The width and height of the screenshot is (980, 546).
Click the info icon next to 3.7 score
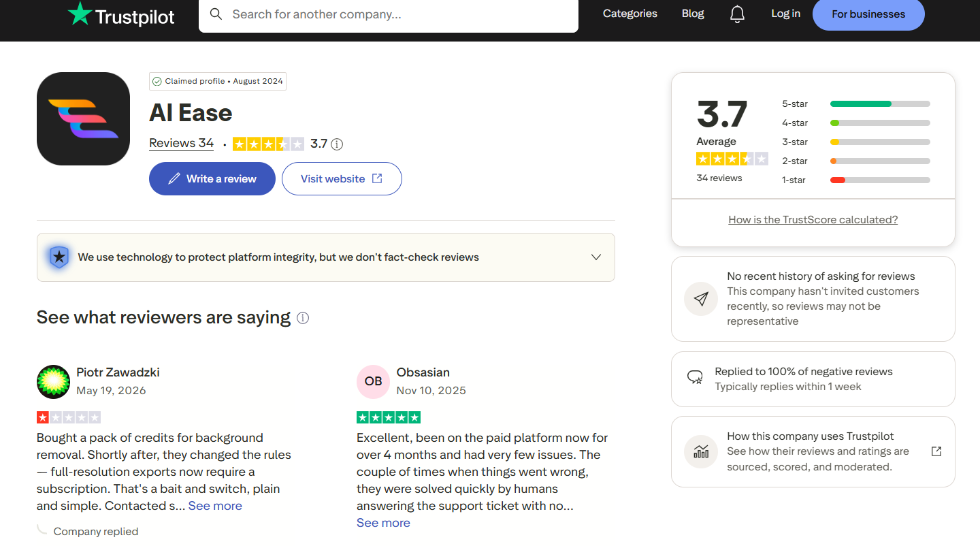click(x=337, y=144)
